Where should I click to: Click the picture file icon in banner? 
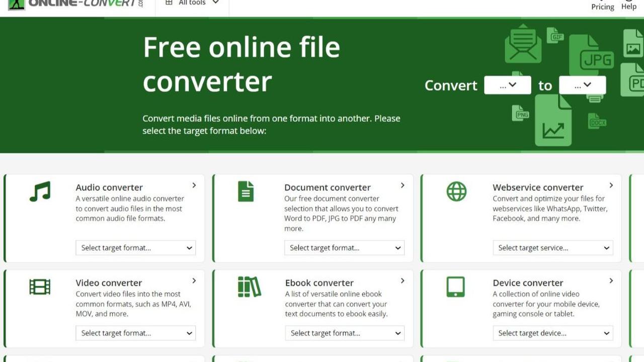pyautogui.click(x=633, y=43)
